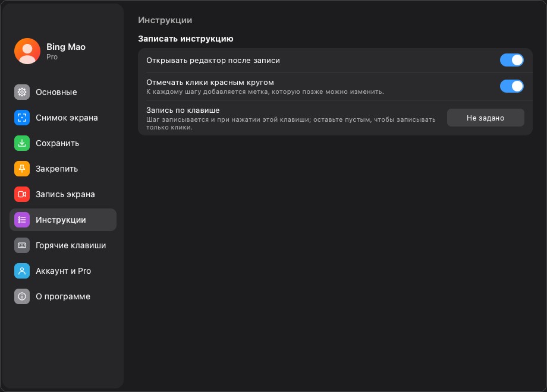This screenshot has width=547, height=392.
Task: Switch to Снимок экрана settings
Action: pyautogui.click(x=63, y=118)
